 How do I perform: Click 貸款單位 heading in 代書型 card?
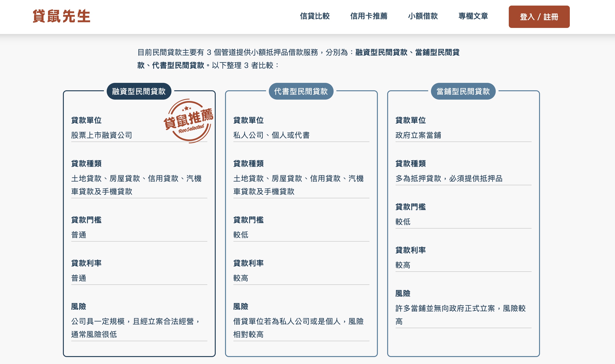[x=249, y=120]
